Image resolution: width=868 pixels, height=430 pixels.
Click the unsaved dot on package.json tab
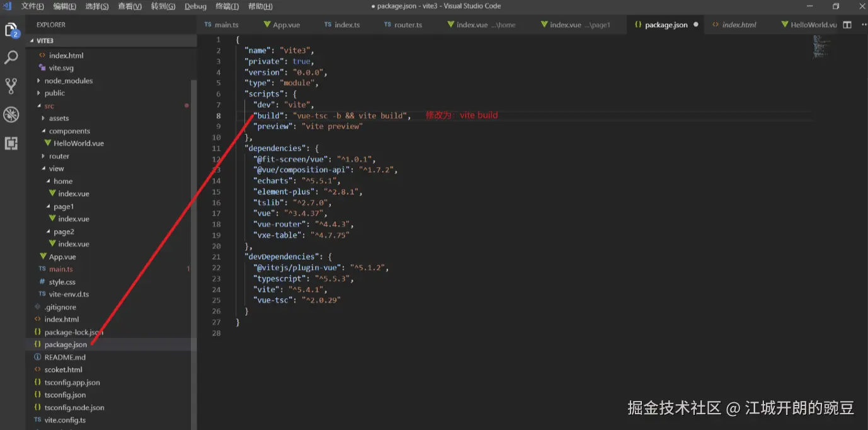[x=696, y=25]
